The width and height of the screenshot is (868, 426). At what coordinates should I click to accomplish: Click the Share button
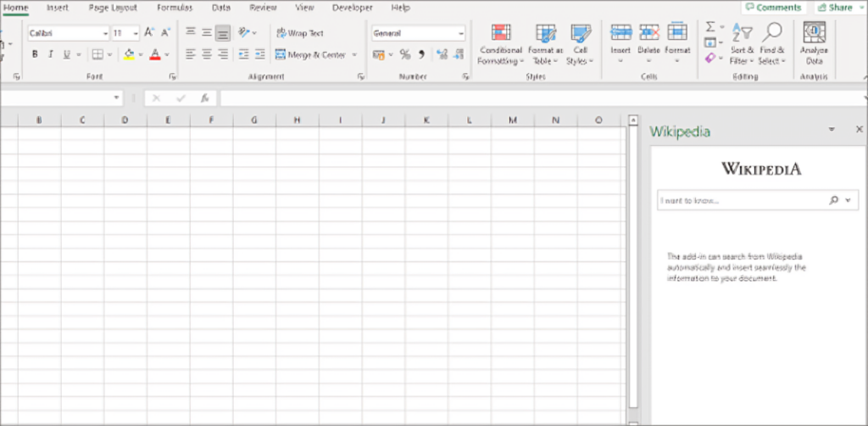[835, 8]
